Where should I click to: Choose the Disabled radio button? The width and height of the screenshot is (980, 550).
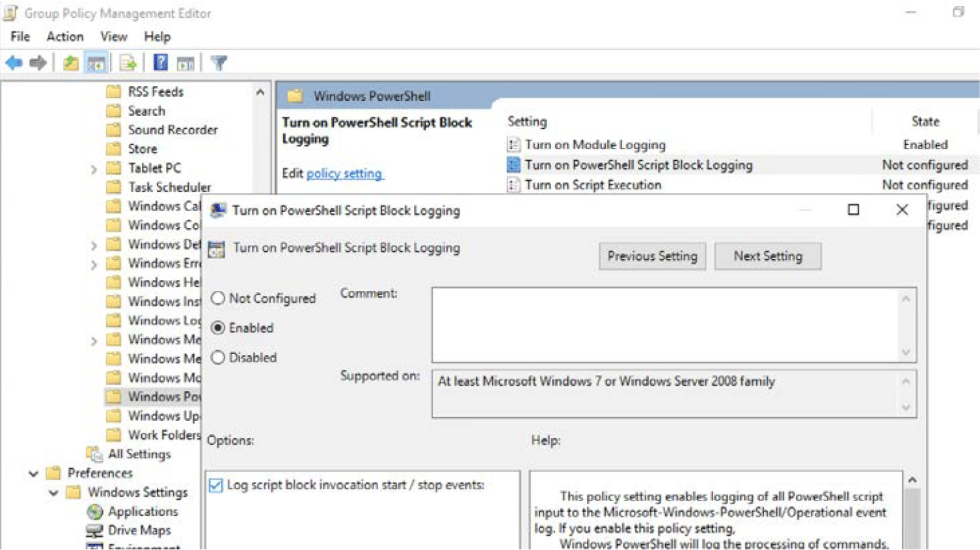[x=218, y=357]
